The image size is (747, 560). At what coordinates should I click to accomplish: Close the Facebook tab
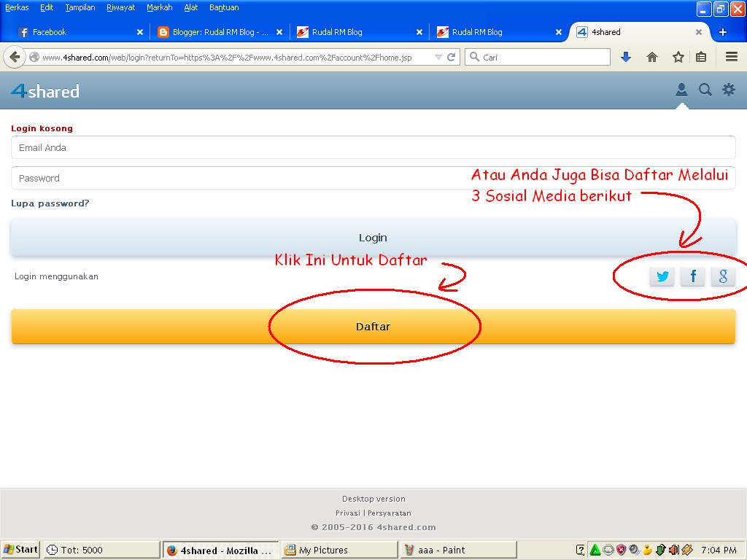139,32
